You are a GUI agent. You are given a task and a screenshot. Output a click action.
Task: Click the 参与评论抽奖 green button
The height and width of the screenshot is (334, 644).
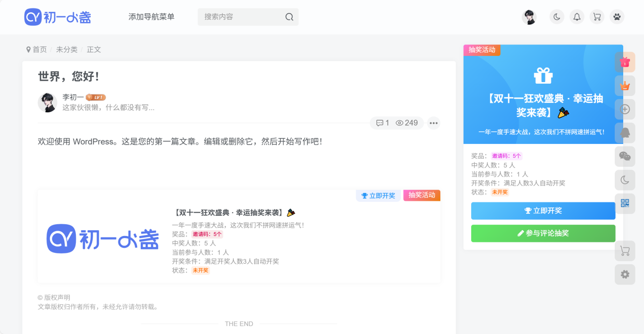(543, 233)
